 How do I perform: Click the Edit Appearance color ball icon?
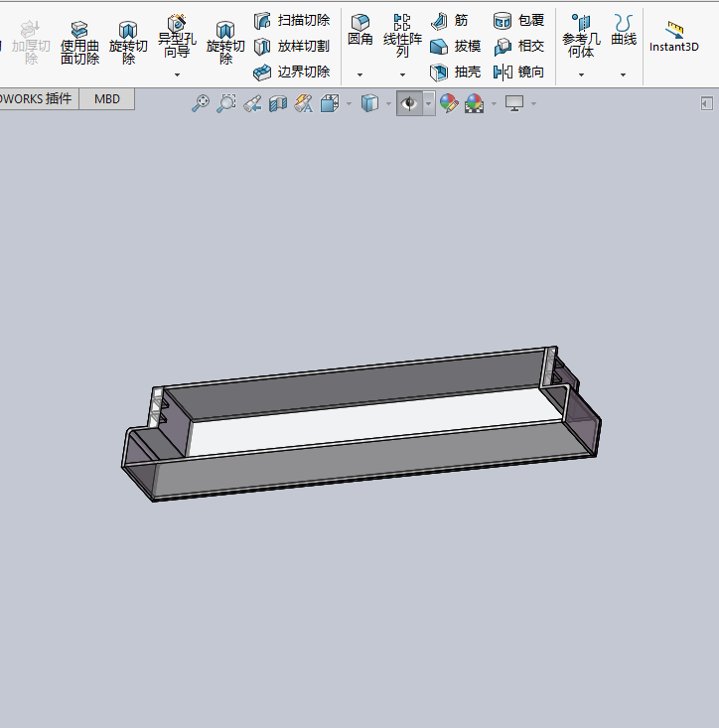449,103
